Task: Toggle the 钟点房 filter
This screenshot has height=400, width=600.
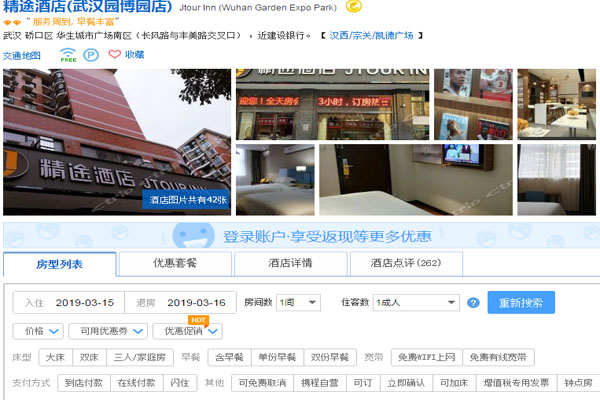Action: [579, 383]
